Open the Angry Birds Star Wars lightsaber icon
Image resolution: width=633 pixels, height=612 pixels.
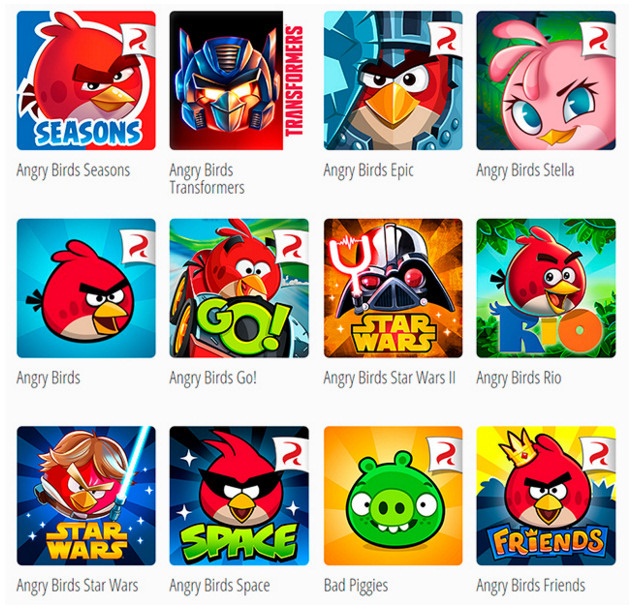pyautogui.click(x=86, y=496)
